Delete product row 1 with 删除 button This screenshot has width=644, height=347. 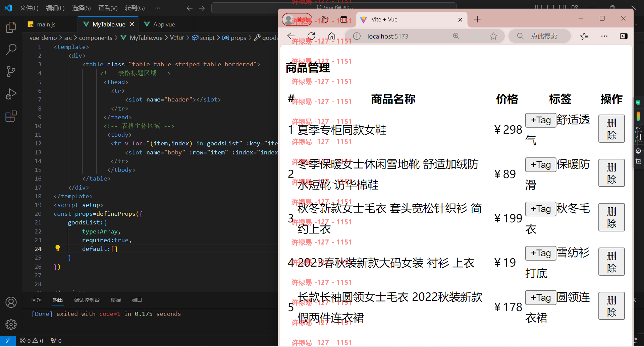pos(611,129)
